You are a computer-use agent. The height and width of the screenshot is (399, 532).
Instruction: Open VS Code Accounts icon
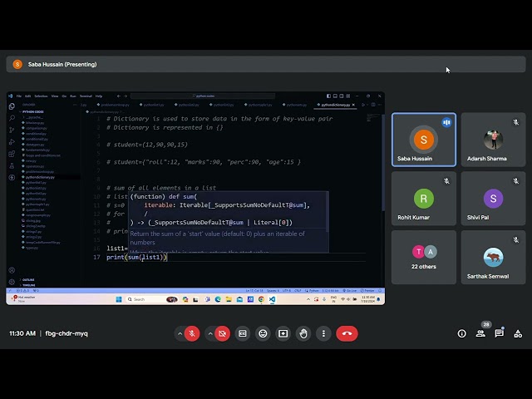click(x=12, y=270)
